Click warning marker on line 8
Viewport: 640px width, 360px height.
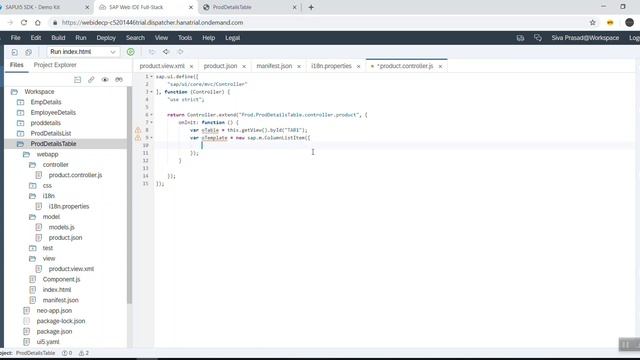(138, 130)
